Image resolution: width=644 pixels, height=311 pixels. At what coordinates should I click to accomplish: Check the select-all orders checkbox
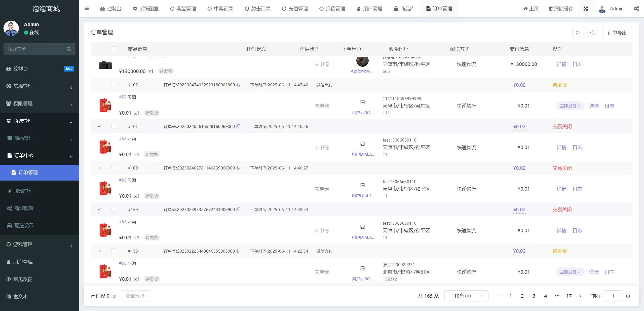click(x=114, y=49)
